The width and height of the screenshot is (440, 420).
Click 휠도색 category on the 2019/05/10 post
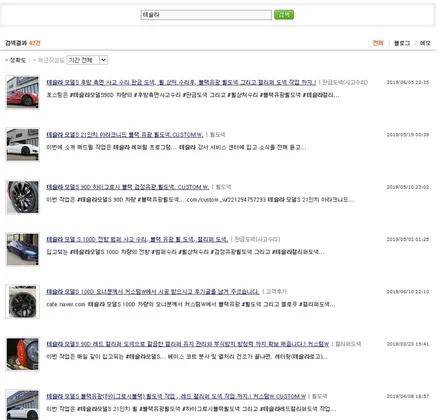[x=223, y=187]
